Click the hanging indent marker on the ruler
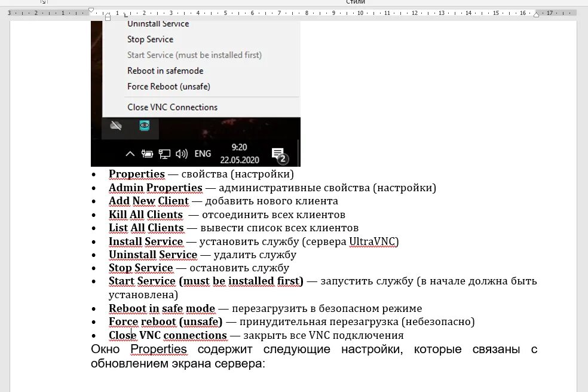The height and width of the screenshot is (392, 588). point(108,16)
